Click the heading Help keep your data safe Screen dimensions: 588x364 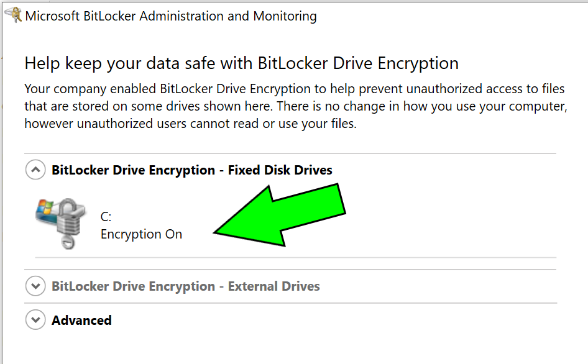(242, 63)
